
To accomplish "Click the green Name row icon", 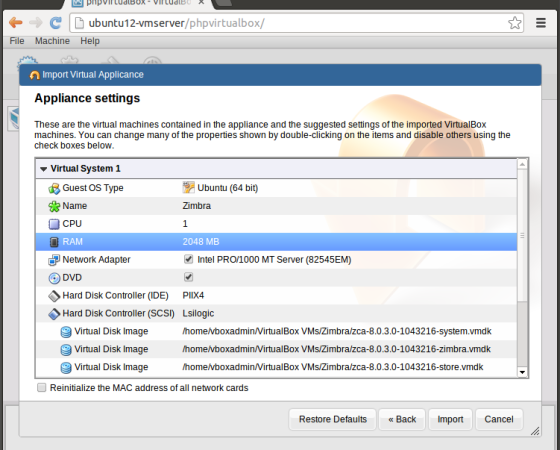I will tap(54, 206).
